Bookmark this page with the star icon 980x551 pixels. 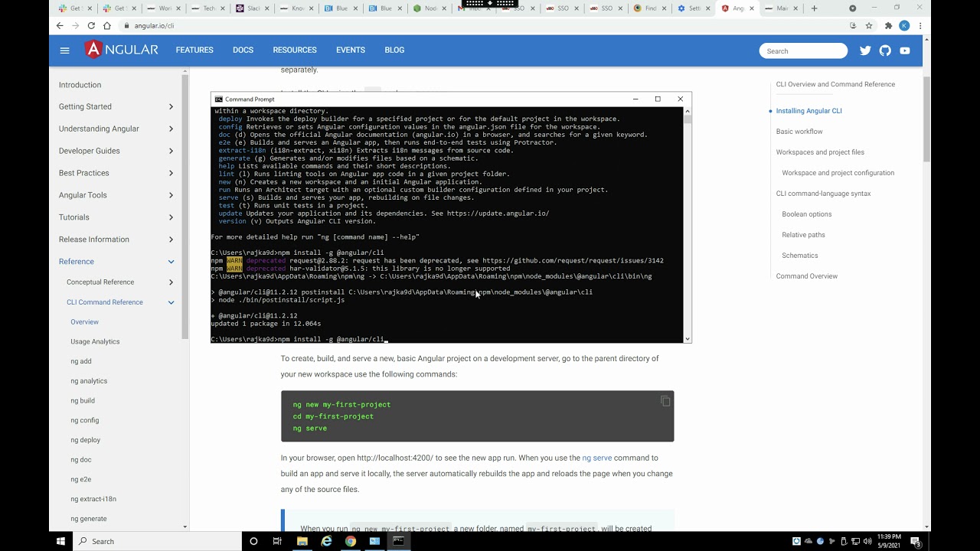pos(869,25)
